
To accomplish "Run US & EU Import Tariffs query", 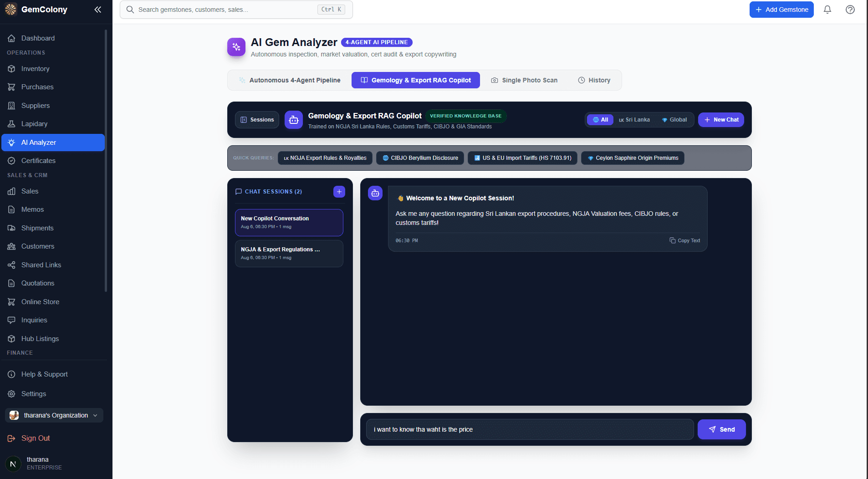I will click(x=523, y=158).
